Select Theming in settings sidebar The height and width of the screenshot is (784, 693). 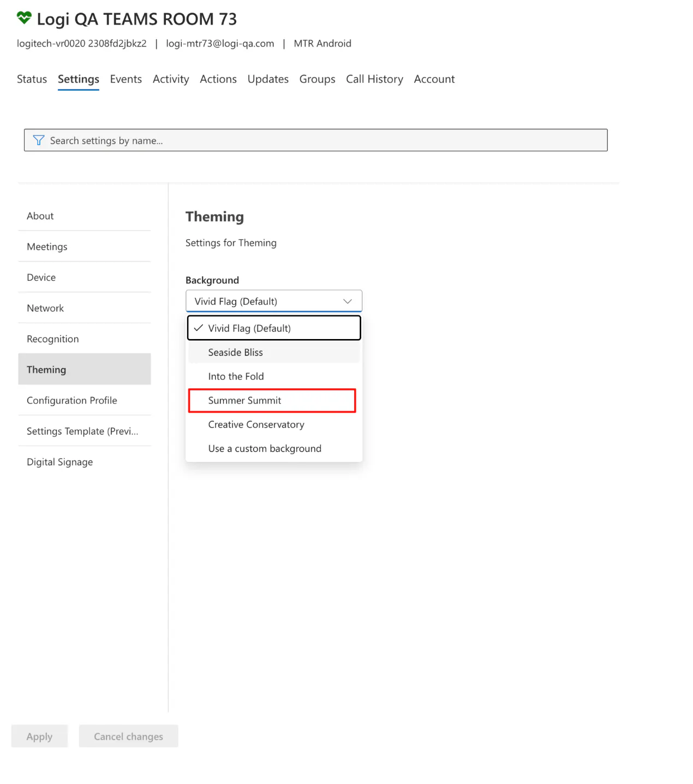tap(85, 369)
